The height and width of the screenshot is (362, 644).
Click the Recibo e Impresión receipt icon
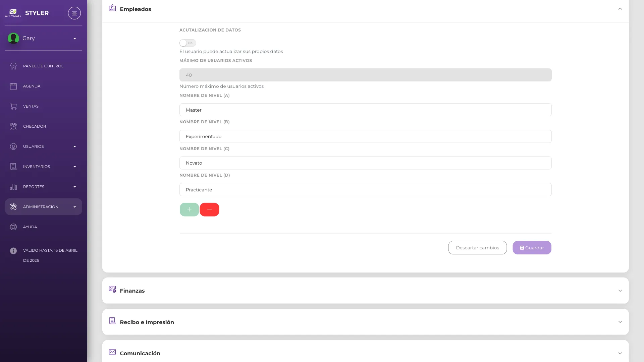112,321
